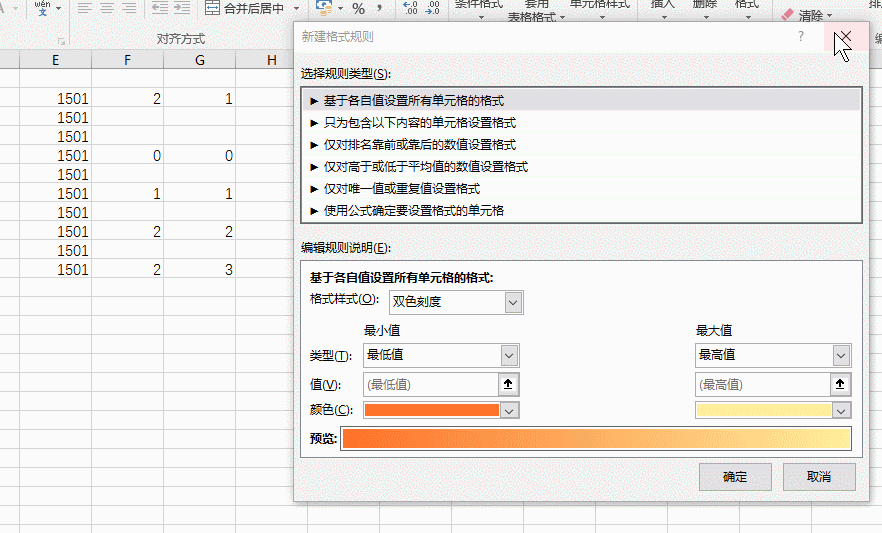Select rule type 使用公式确定要设置格式的单元格
This screenshot has height=533, width=882.
(582, 210)
